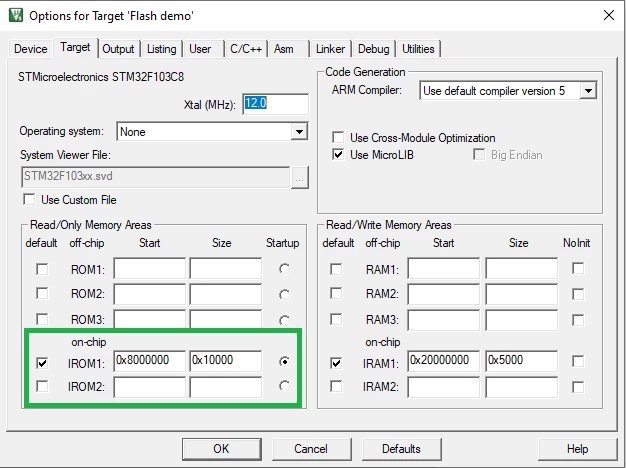Click the IROM1 Size field 0x10000
Image resolution: width=626 pixels, height=468 pixels.
click(226, 361)
